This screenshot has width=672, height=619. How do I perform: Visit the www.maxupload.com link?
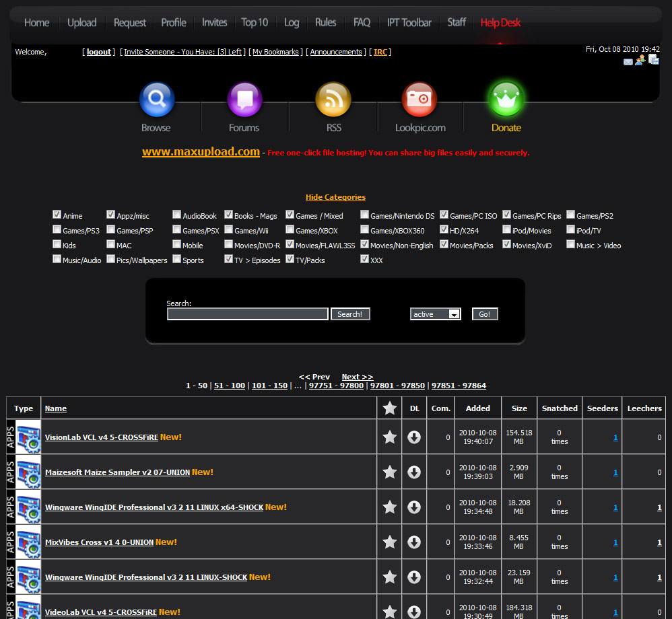pyautogui.click(x=201, y=151)
